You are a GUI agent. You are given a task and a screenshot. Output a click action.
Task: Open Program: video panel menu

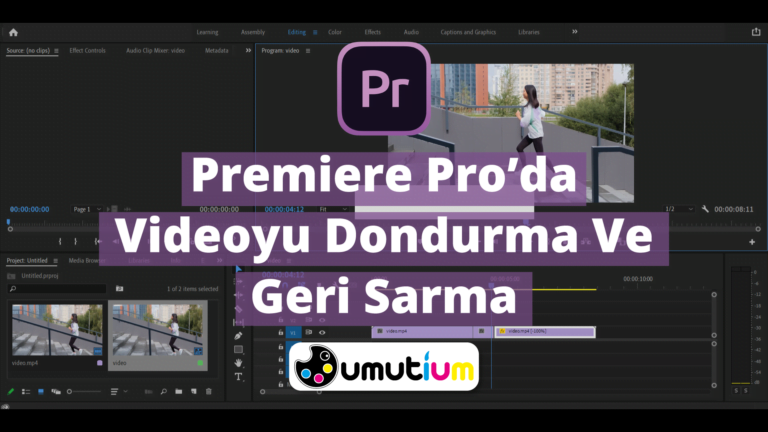308,51
